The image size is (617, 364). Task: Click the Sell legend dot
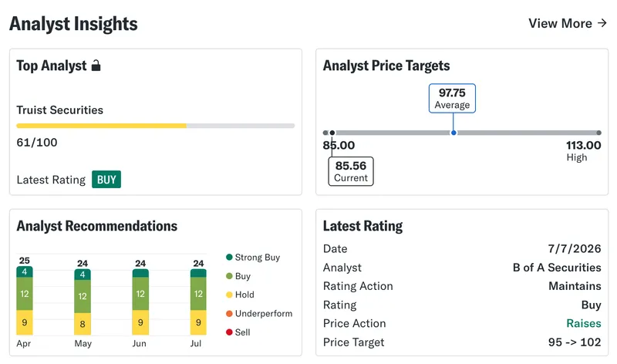coord(229,332)
